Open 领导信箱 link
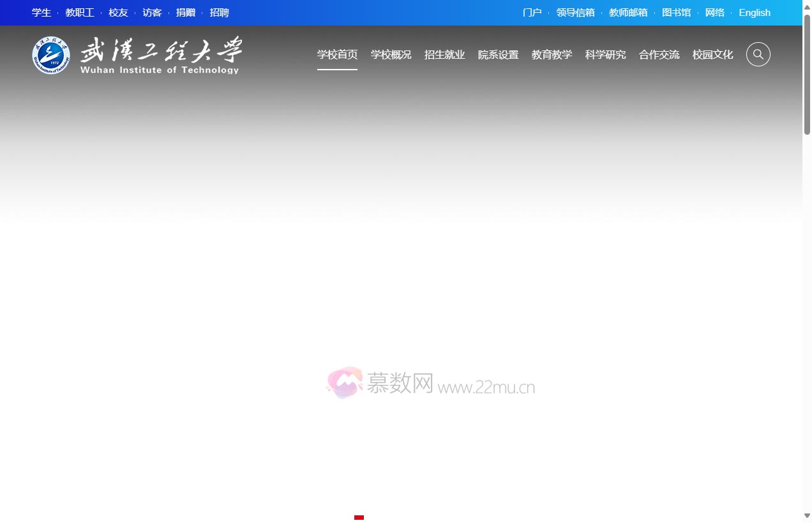Screen dimensions: 812x523 (x=575, y=13)
